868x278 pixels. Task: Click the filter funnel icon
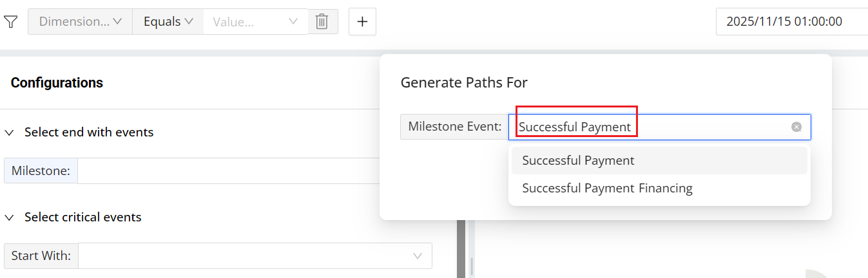click(x=10, y=22)
